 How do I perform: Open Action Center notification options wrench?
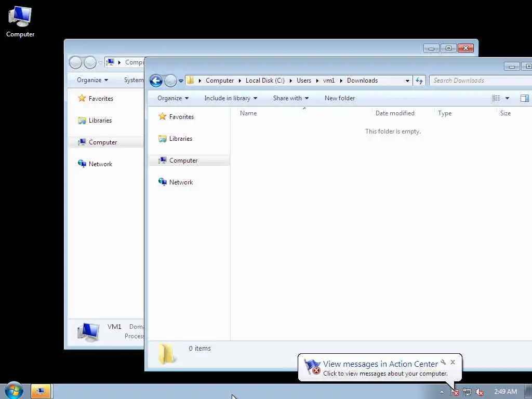pyautogui.click(x=443, y=362)
